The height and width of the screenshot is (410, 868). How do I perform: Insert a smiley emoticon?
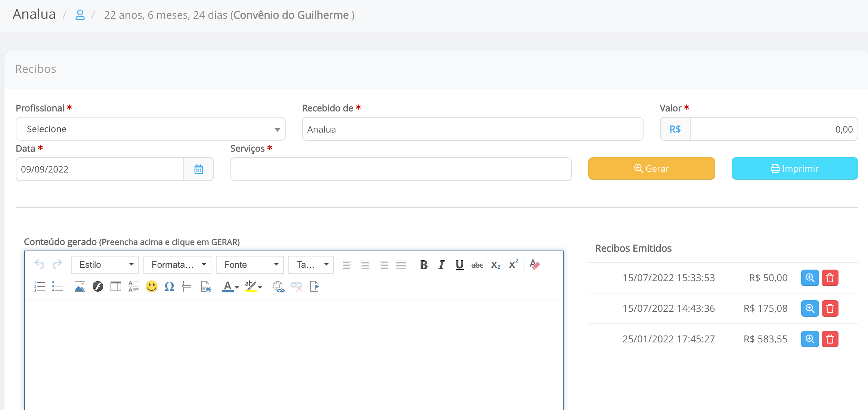coord(151,286)
